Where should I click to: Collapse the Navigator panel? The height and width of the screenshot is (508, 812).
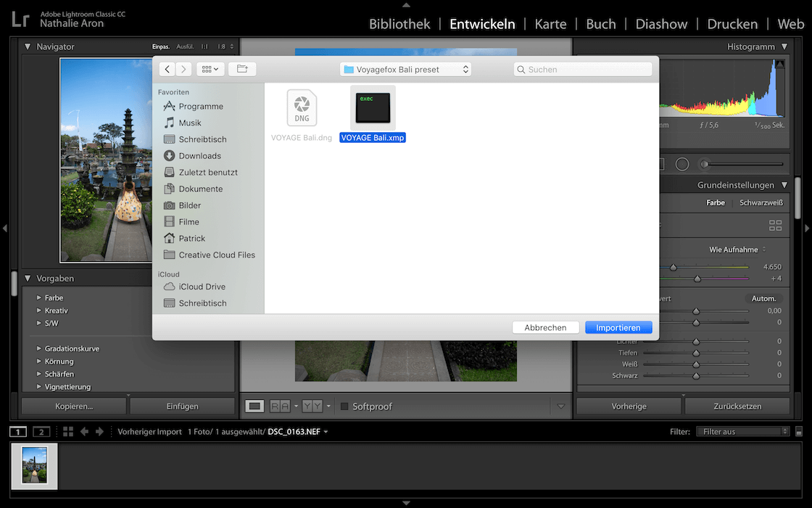tap(28, 46)
